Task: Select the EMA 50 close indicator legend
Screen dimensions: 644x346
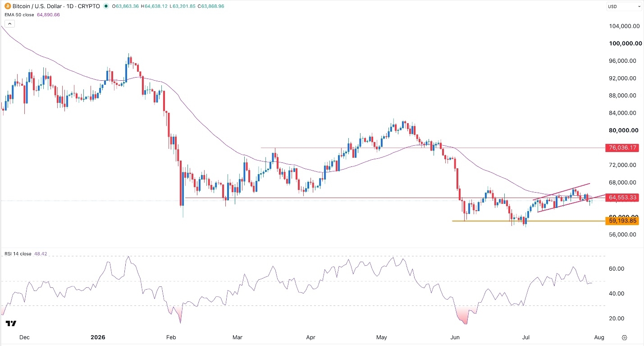Action: (x=19, y=14)
